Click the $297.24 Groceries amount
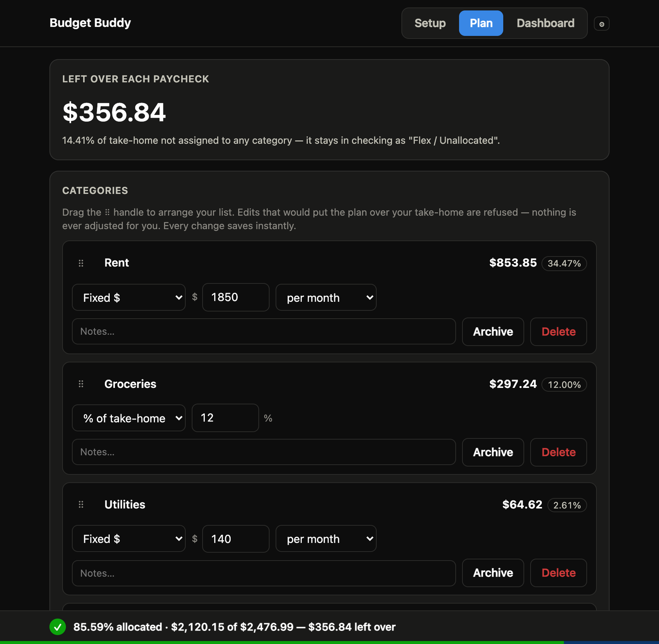Viewport: 659px width, 644px height. (513, 384)
